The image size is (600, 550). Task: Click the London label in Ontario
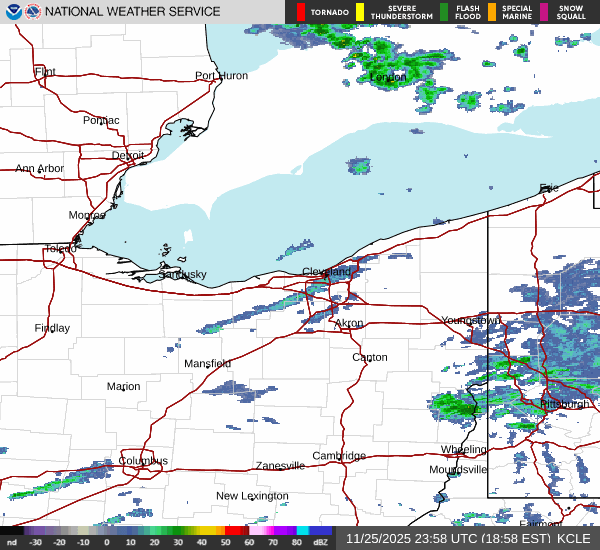(388, 77)
